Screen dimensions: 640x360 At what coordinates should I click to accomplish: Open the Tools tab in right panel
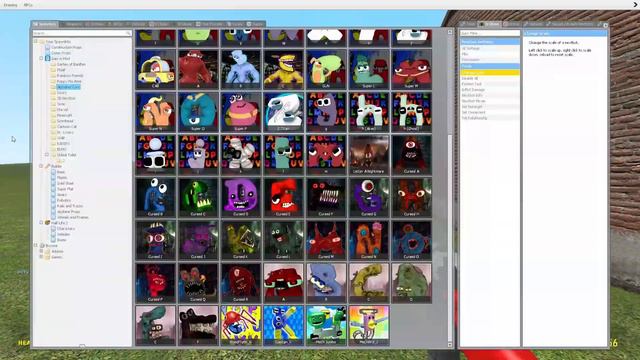coord(468,24)
